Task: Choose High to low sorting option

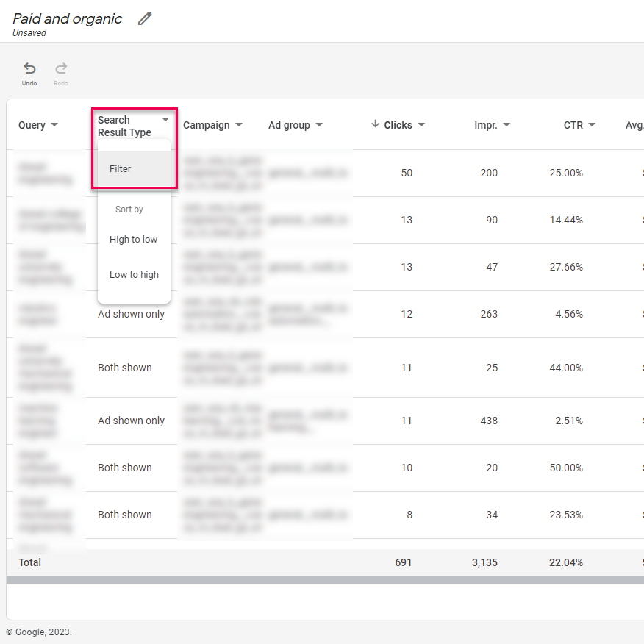Action: [x=133, y=239]
